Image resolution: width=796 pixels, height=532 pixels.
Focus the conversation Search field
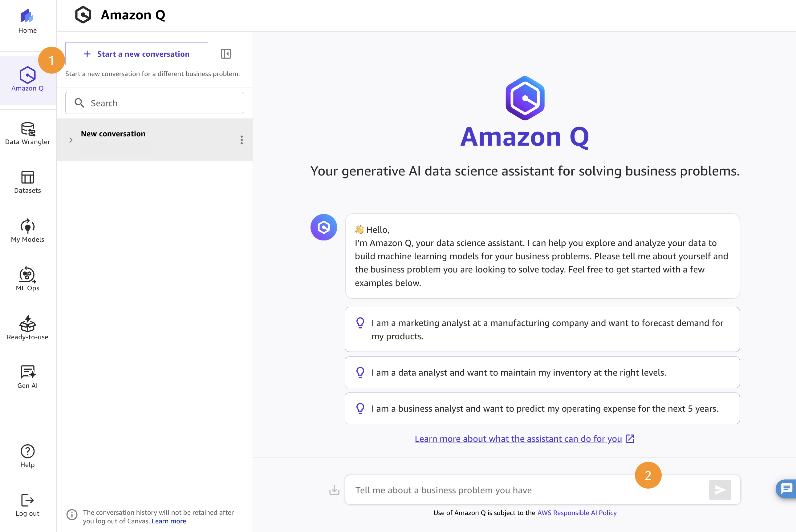pyautogui.click(x=154, y=103)
